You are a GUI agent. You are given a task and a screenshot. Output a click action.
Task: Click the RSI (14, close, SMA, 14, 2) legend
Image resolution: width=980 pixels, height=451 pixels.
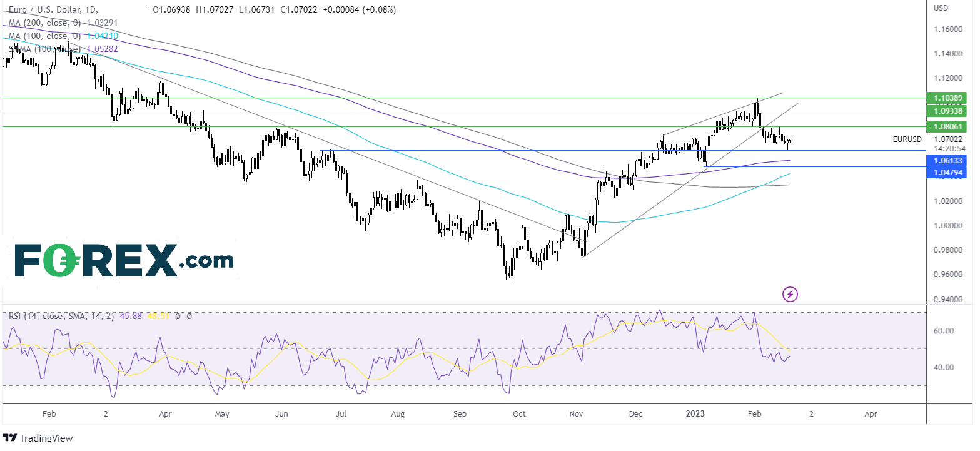tap(61, 317)
